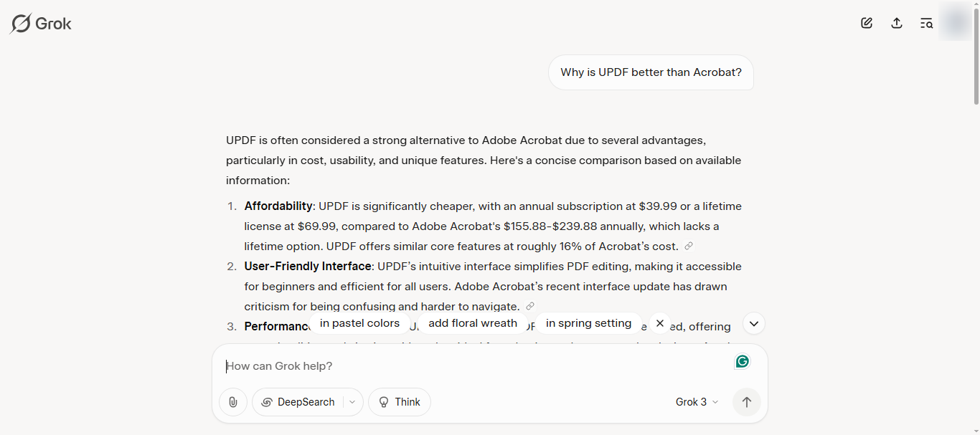Image resolution: width=980 pixels, height=435 pixels.
Task: Open source link after User-Friendly Interface paragraph
Action: click(x=530, y=306)
